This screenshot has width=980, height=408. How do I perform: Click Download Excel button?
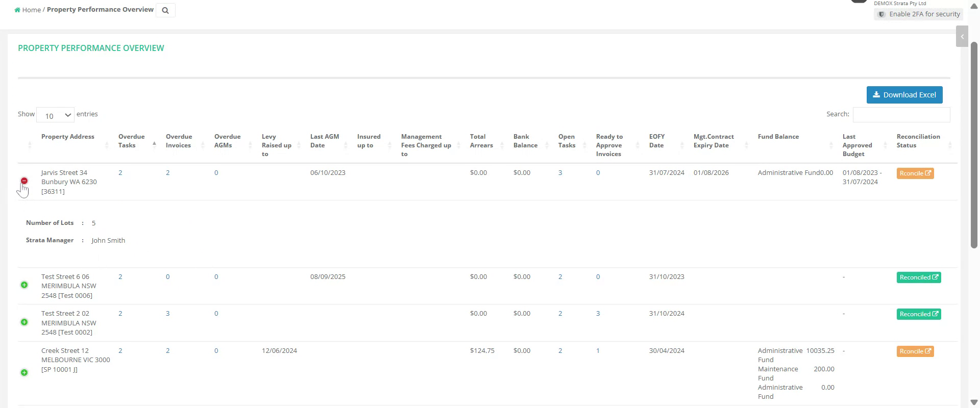[904, 95]
